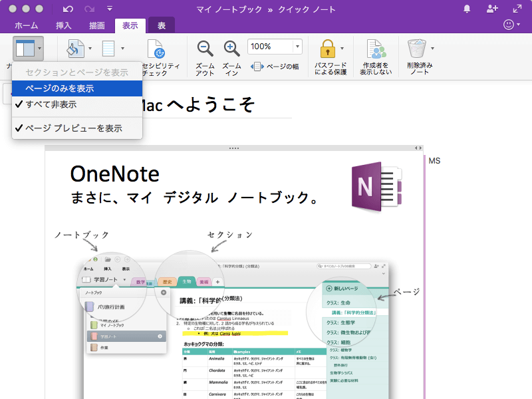Click the note container width arrows
Viewport: 532px width, 399px height.
click(418, 148)
